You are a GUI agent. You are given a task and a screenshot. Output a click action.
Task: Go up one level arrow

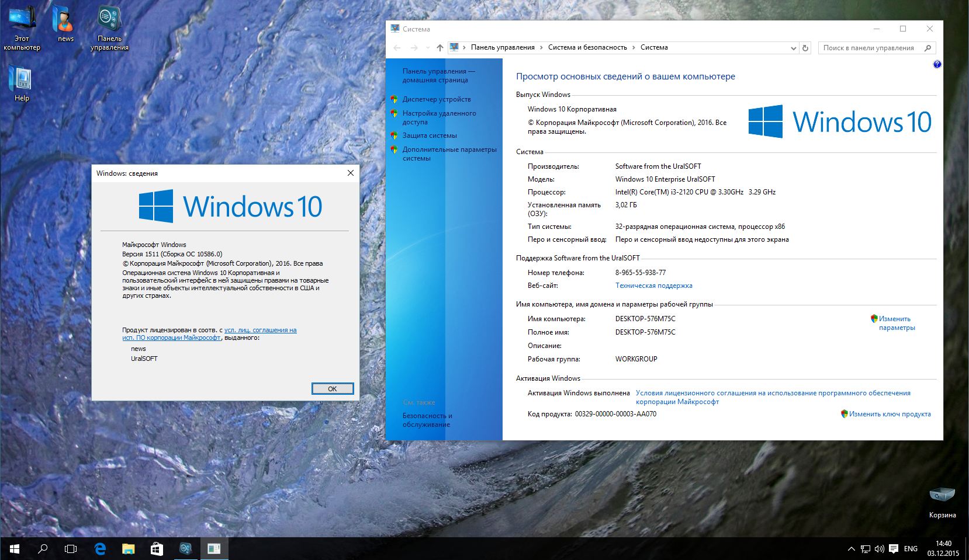[440, 48]
